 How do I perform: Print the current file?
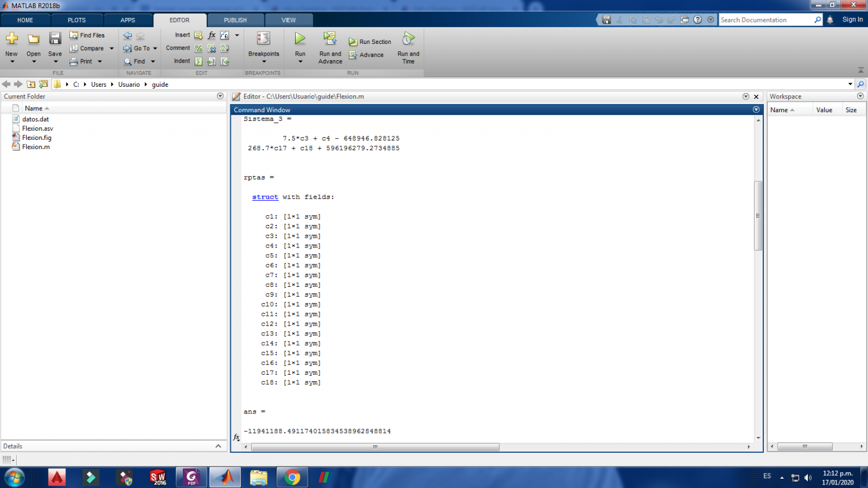pyautogui.click(x=81, y=61)
